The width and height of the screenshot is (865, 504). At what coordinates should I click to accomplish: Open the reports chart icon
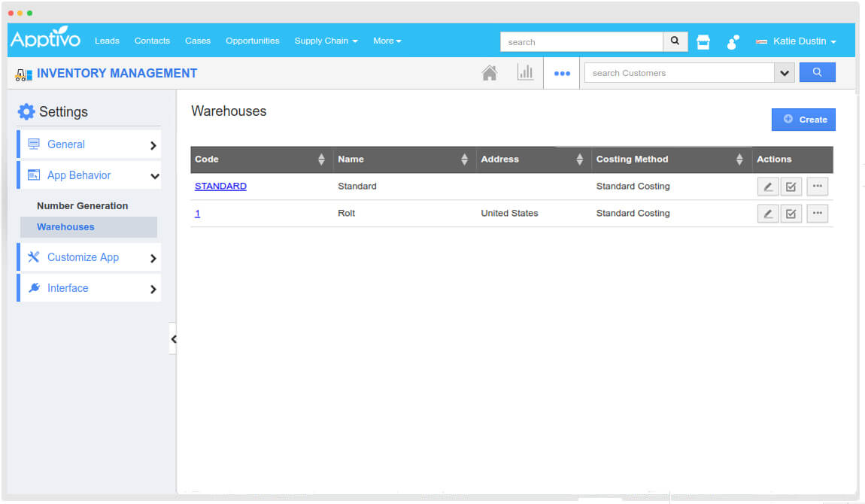pyautogui.click(x=526, y=71)
